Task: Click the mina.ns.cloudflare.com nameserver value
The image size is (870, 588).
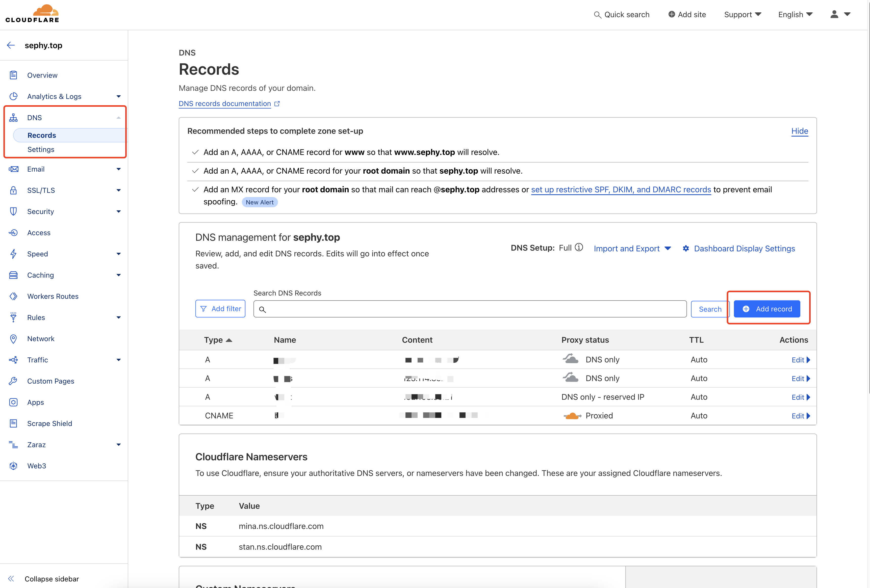Action: [x=281, y=526]
